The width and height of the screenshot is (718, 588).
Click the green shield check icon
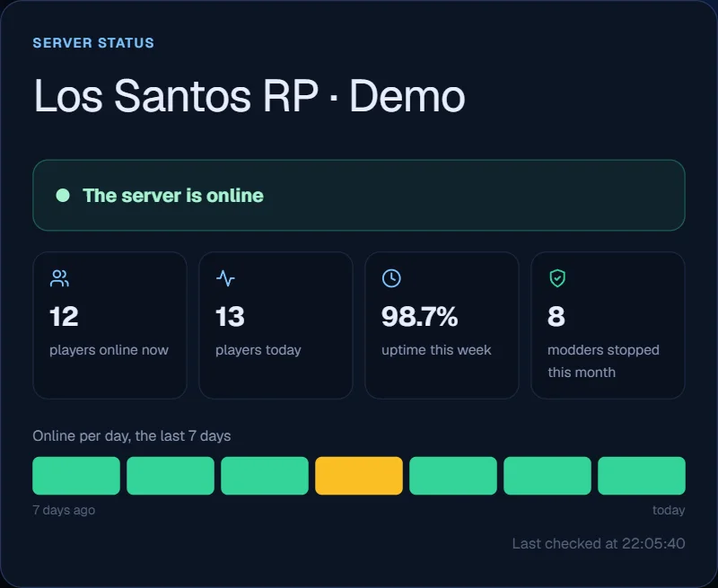[557, 278]
